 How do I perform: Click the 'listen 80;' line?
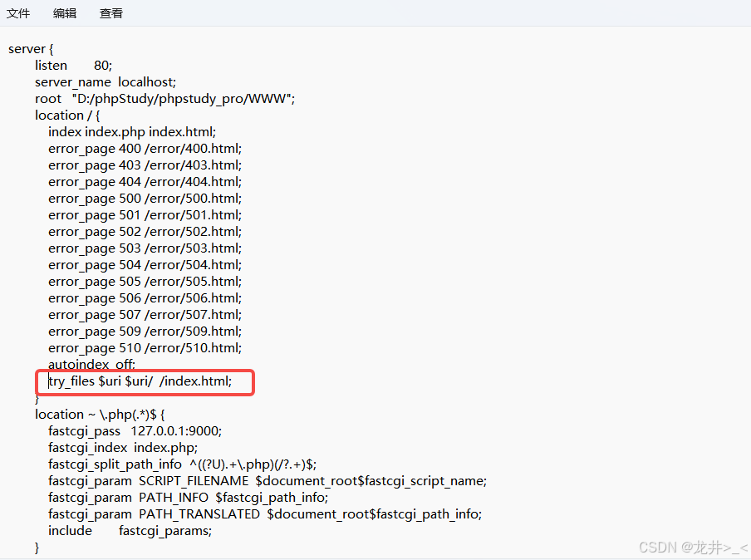tap(74, 66)
